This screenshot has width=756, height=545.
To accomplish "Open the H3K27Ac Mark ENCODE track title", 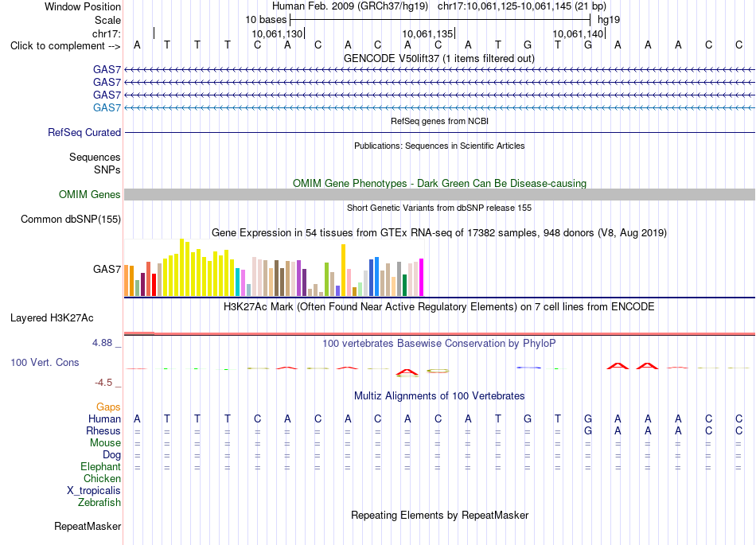I will tap(439, 307).
